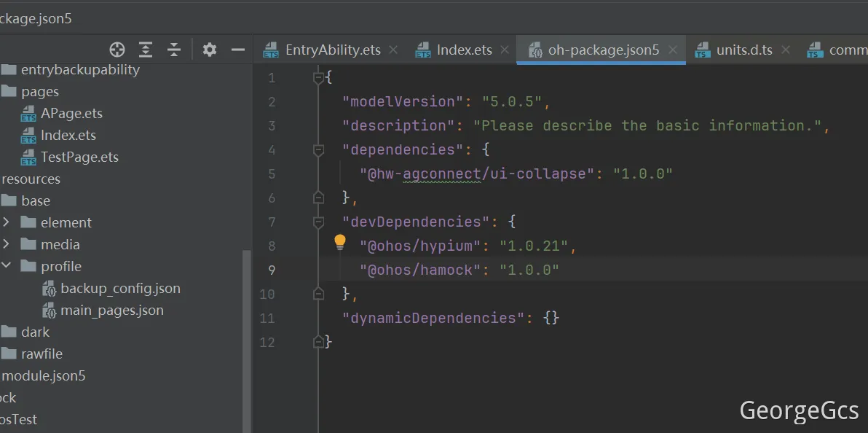Image resolution: width=868 pixels, height=433 pixels.
Task: Open Index.ets in the project tree
Action: tap(68, 136)
